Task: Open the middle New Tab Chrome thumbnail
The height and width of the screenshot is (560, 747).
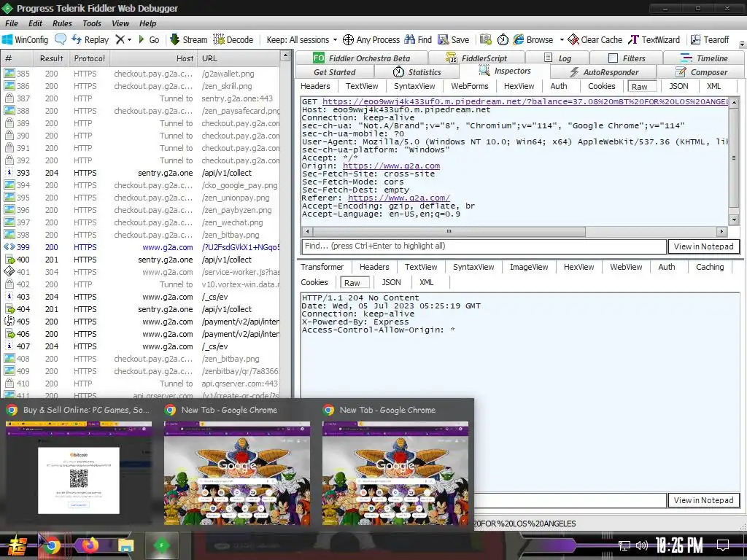Action: tap(237, 473)
